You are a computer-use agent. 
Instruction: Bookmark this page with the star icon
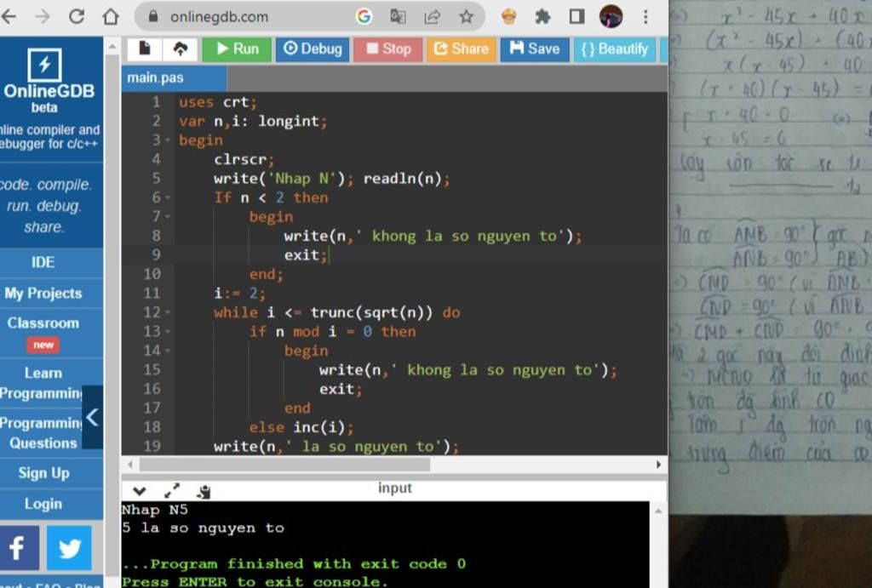466,17
